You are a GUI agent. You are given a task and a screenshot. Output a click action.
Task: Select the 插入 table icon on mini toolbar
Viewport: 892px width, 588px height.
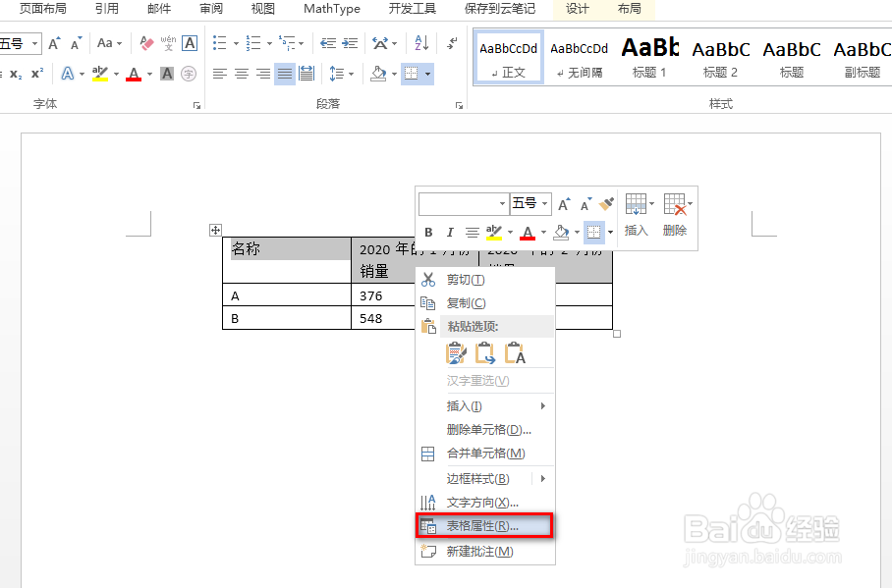click(637, 203)
